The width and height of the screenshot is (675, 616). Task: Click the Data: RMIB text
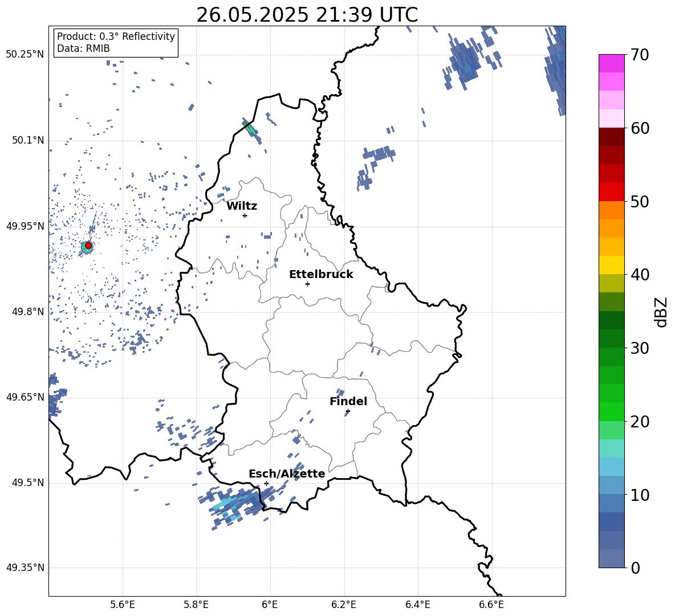(x=83, y=48)
